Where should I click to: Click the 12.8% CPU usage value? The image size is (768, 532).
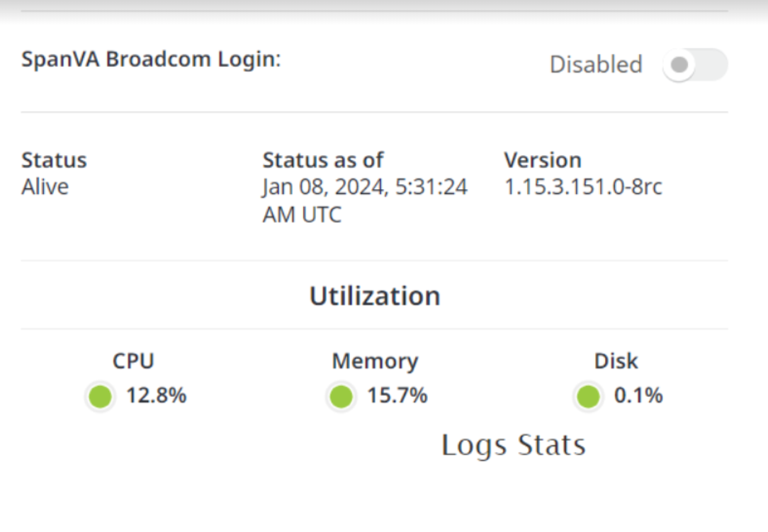point(156,396)
